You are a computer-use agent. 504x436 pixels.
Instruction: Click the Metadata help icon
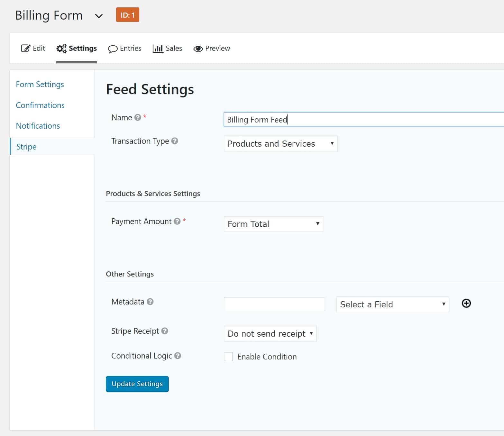point(150,302)
